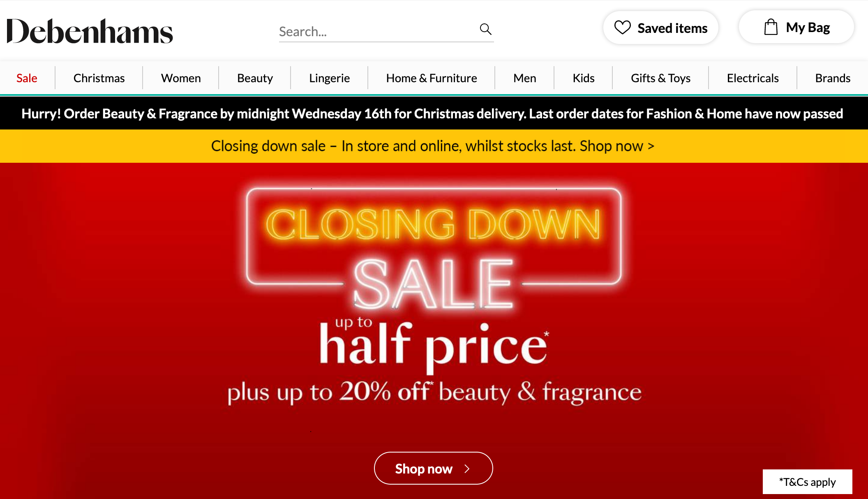This screenshot has width=868, height=499.
Task: Go to the Debenhams logo homepage
Action: click(90, 31)
